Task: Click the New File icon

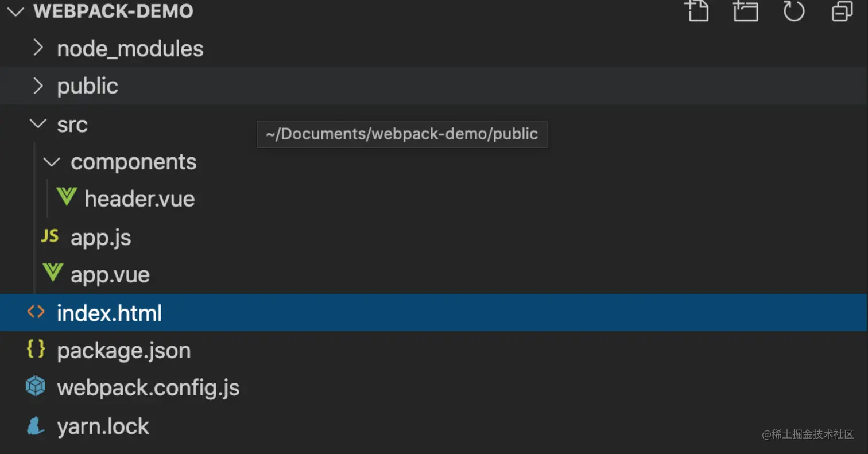Action: coord(697,11)
